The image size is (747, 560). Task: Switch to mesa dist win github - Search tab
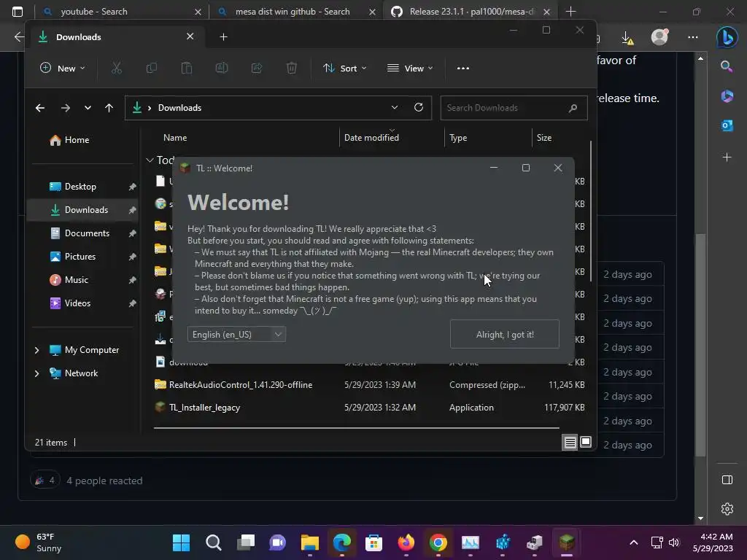(x=296, y=12)
